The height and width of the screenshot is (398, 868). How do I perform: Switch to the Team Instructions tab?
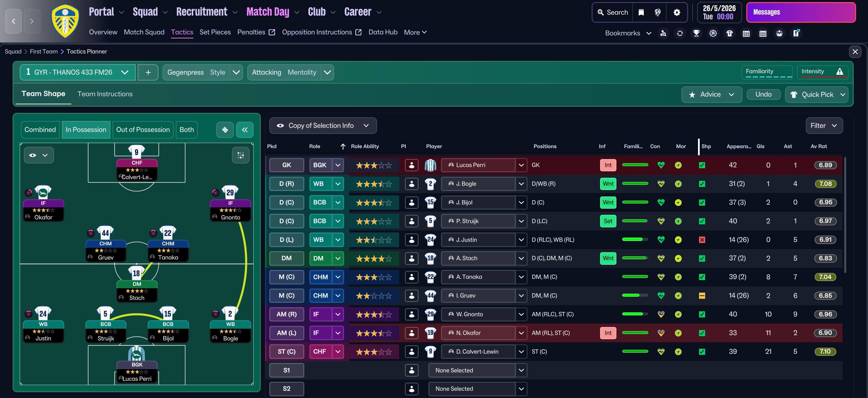click(x=105, y=94)
